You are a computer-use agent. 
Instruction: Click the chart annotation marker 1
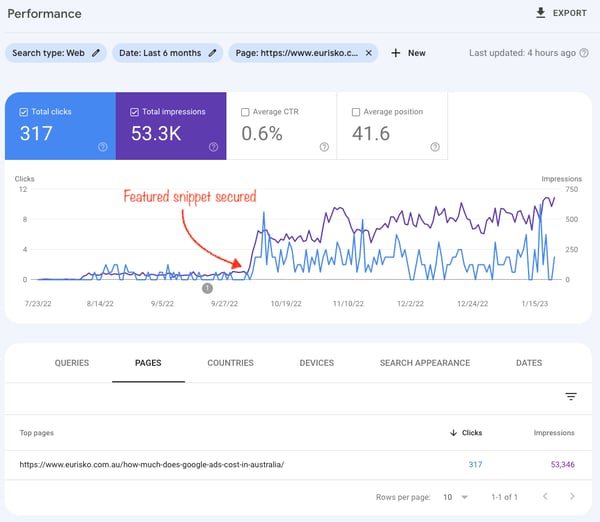click(207, 288)
